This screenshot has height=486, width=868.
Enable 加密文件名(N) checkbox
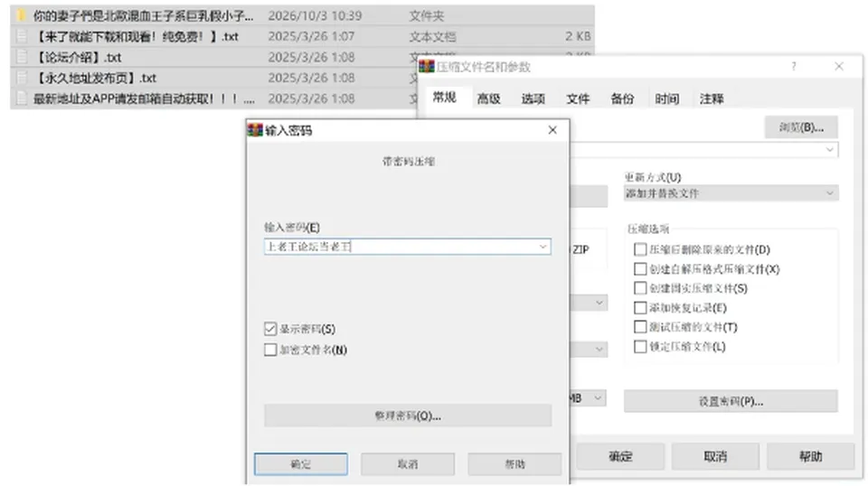pos(270,350)
